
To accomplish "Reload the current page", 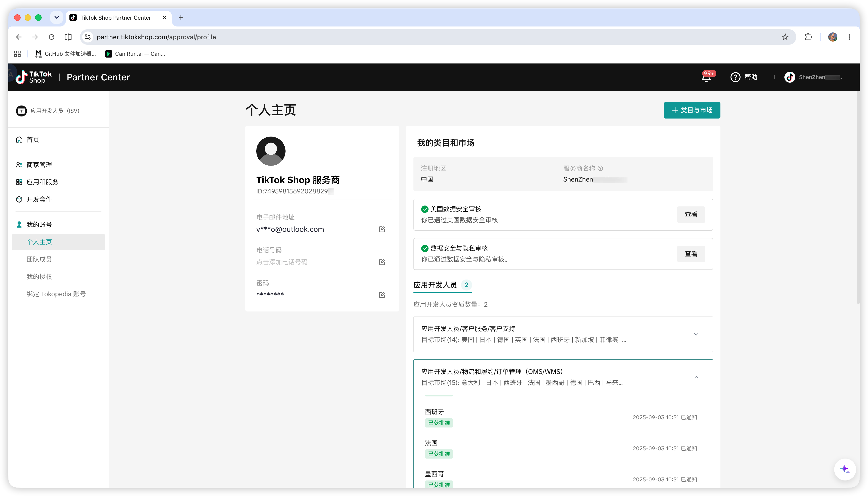I will pyautogui.click(x=51, y=37).
